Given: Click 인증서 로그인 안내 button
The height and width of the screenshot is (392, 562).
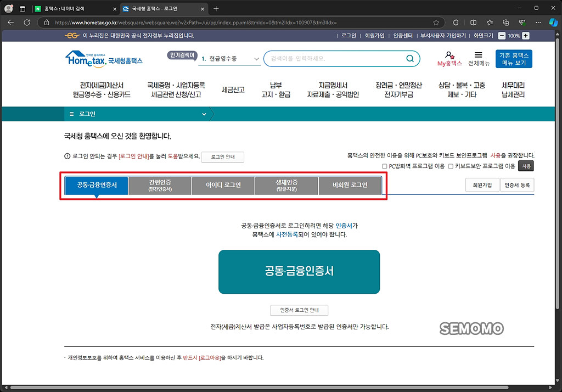Looking at the screenshot, I should [x=299, y=310].
